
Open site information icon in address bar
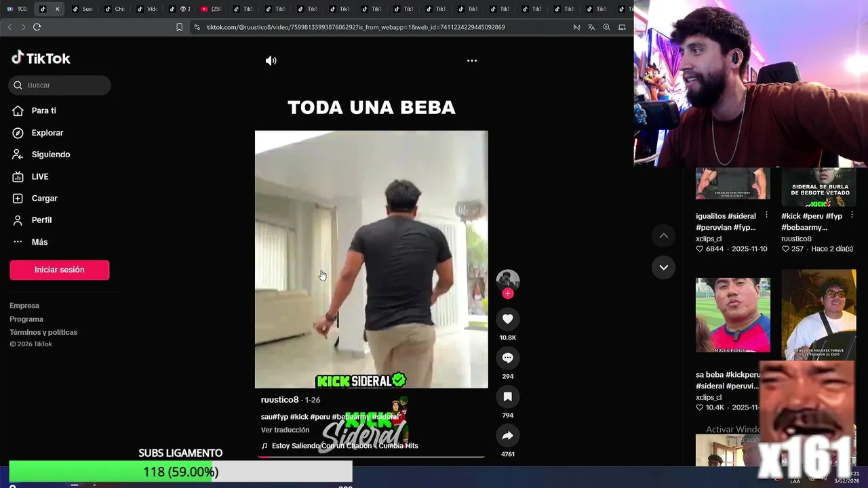[x=197, y=27]
